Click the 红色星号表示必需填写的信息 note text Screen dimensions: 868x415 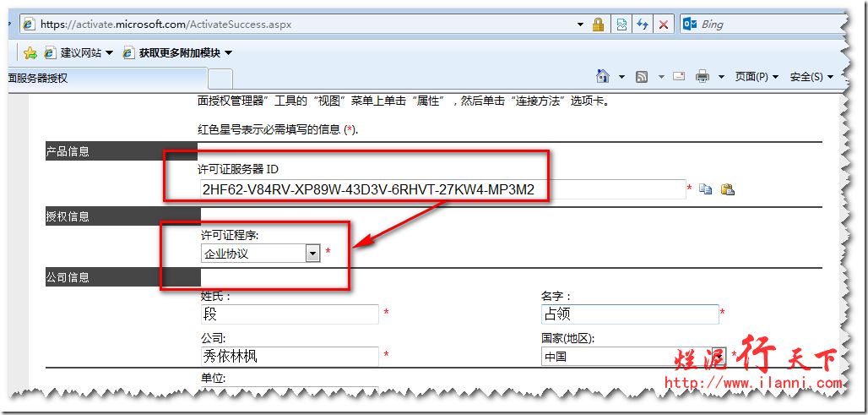point(278,129)
